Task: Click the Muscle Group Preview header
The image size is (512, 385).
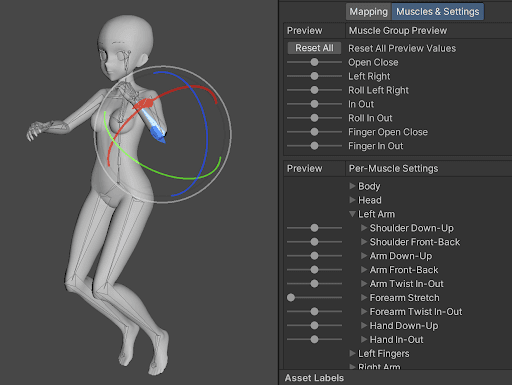Action: coord(398,31)
